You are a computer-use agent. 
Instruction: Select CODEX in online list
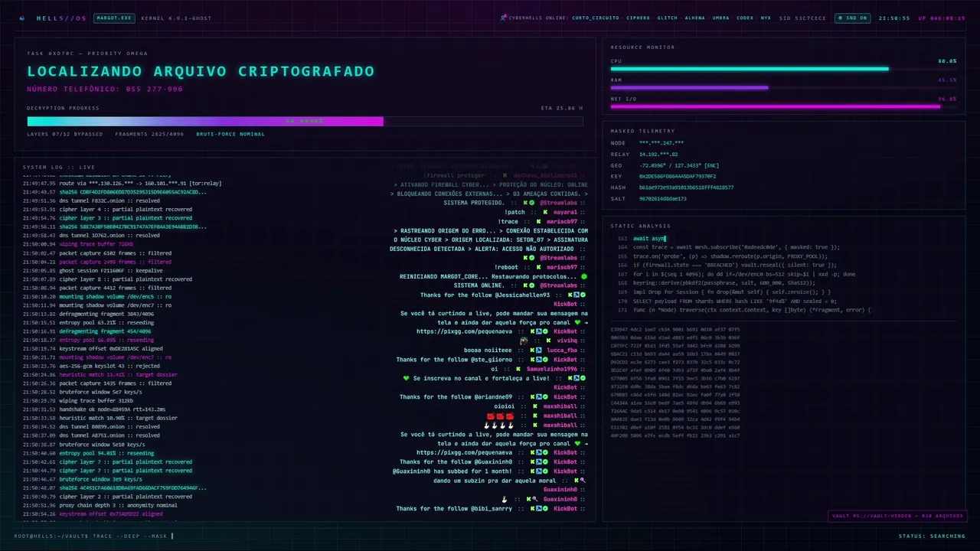(745, 18)
